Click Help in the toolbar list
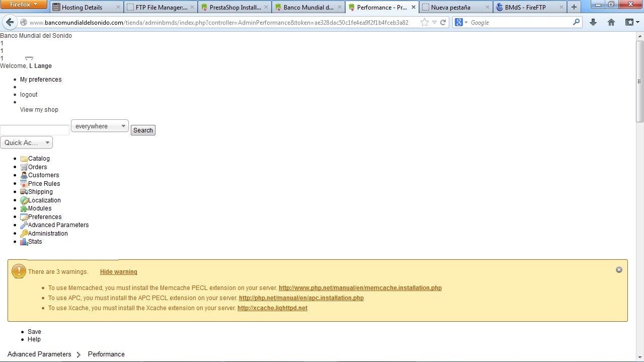 (x=34, y=339)
